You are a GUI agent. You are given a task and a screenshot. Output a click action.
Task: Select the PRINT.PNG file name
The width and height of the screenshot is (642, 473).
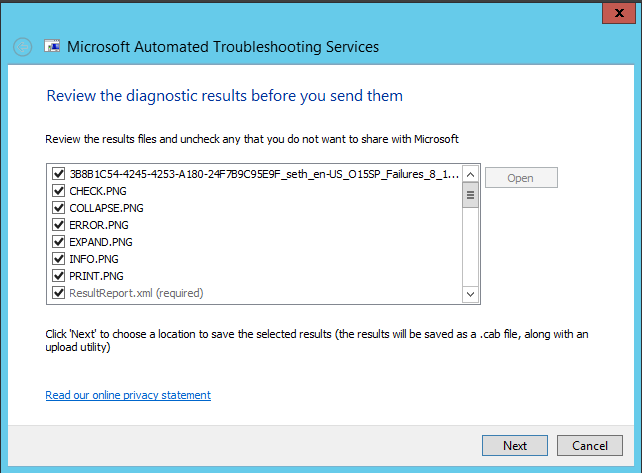pos(96,276)
